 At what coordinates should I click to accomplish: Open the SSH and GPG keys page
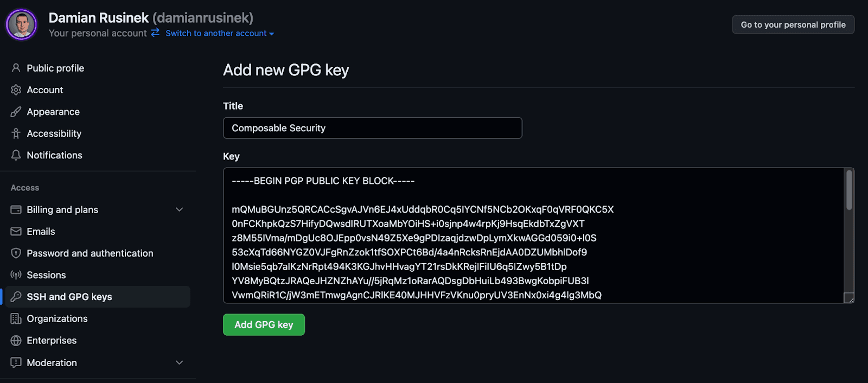point(69,297)
